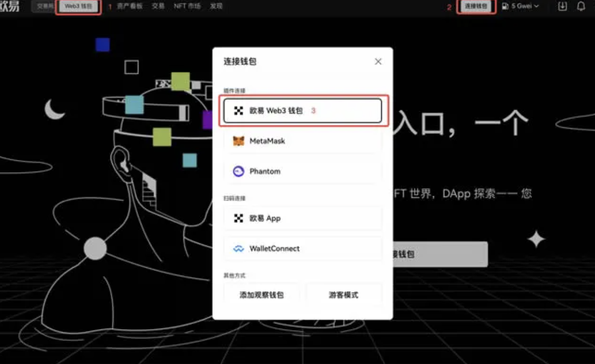Enter 游客模式 guest mode

(x=345, y=294)
